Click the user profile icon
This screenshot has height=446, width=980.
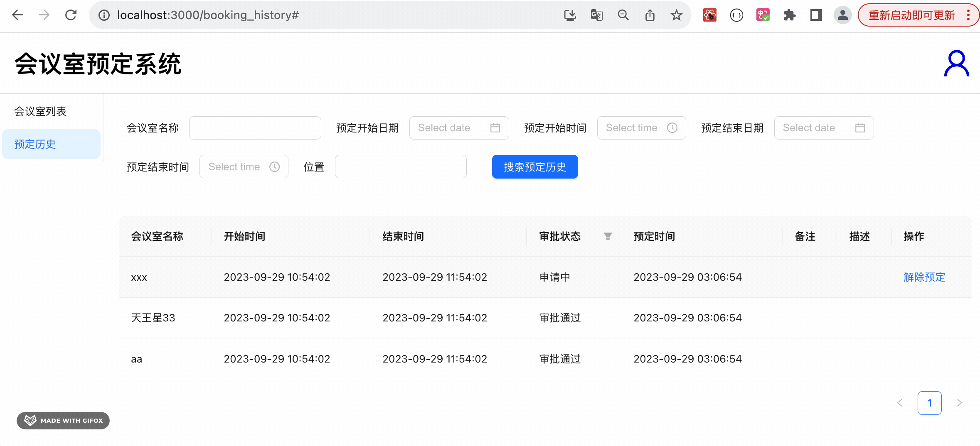pyautogui.click(x=956, y=64)
